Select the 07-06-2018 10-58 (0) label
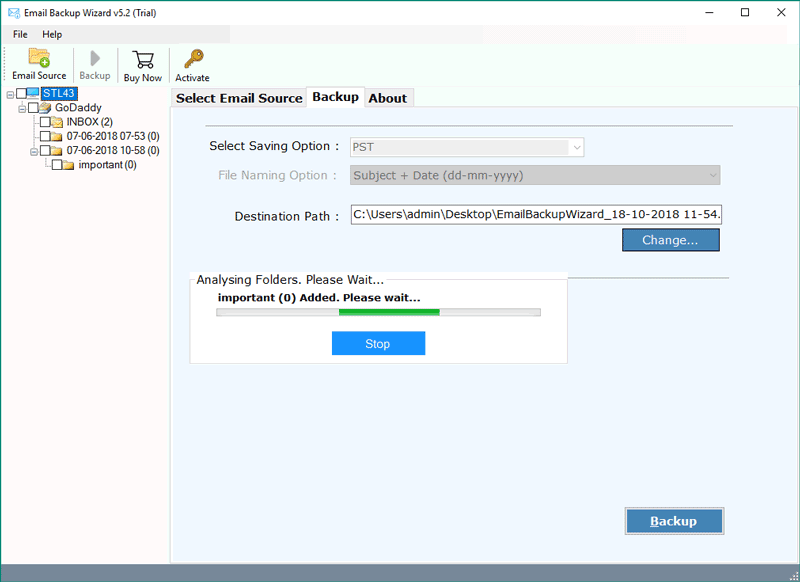Screen dimensions: 800x582 point(113,150)
